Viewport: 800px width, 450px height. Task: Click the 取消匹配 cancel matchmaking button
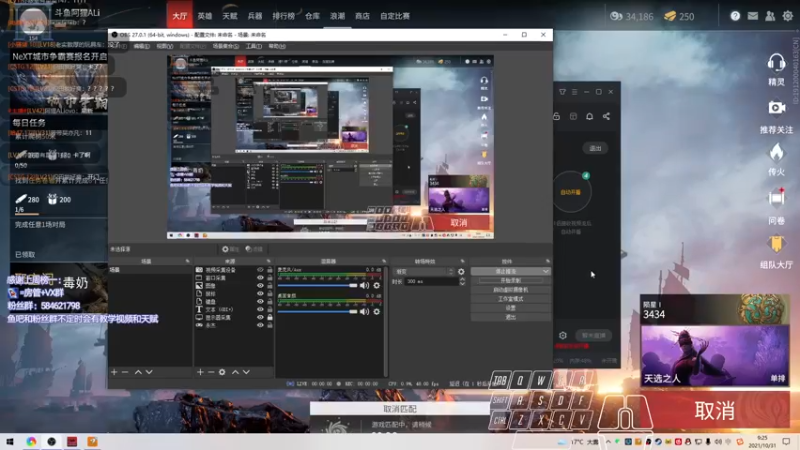click(x=399, y=409)
